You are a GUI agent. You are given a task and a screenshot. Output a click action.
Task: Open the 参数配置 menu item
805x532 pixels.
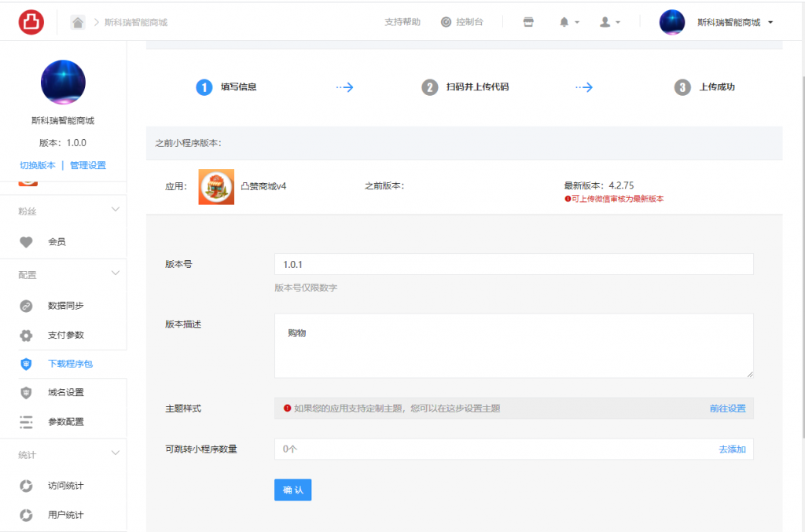(x=66, y=422)
